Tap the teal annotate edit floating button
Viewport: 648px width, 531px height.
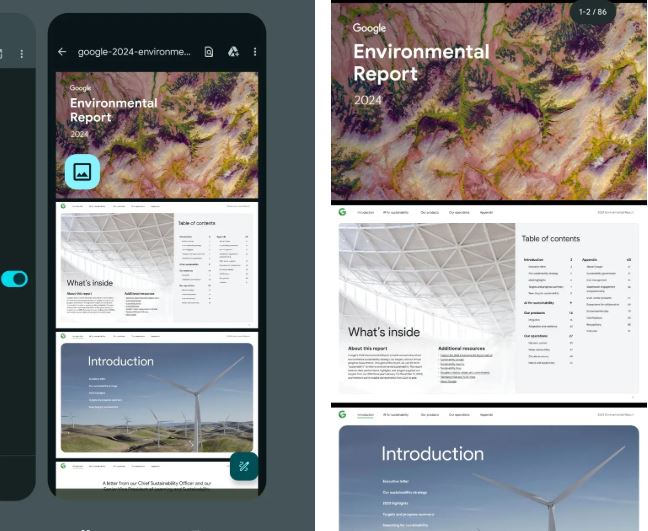243,466
